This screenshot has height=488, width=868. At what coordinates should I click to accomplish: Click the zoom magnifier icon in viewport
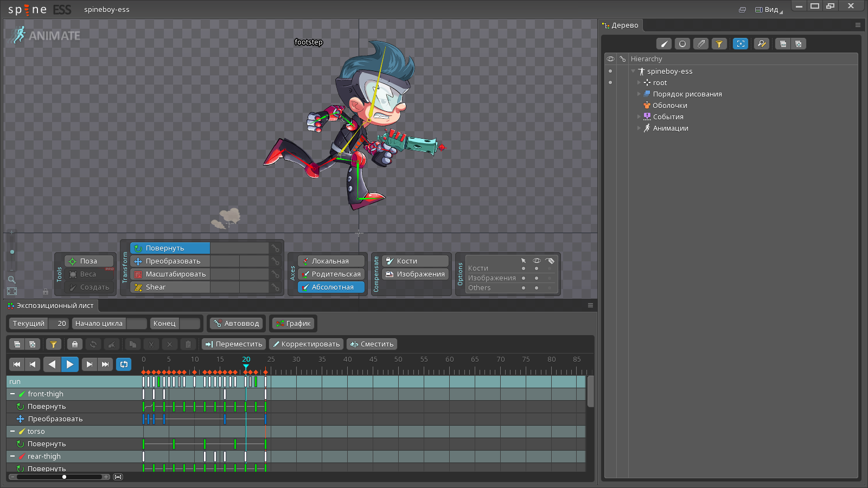click(11, 280)
